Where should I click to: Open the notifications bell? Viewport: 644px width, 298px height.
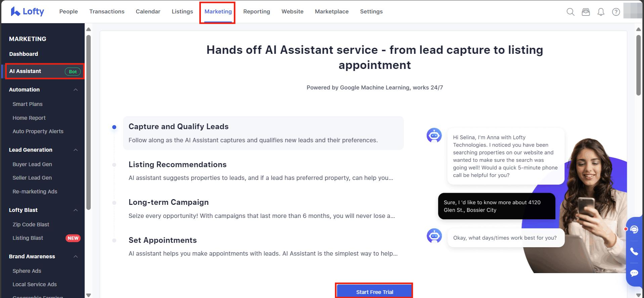(601, 12)
